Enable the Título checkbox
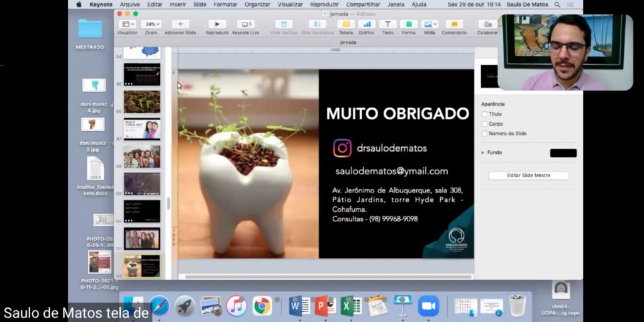Image resolution: width=644 pixels, height=322 pixels. [x=484, y=114]
